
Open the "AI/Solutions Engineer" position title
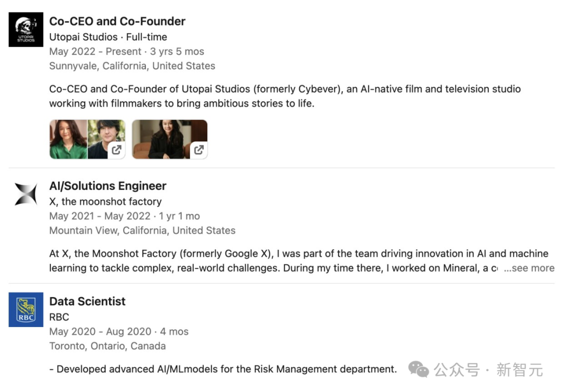point(108,186)
